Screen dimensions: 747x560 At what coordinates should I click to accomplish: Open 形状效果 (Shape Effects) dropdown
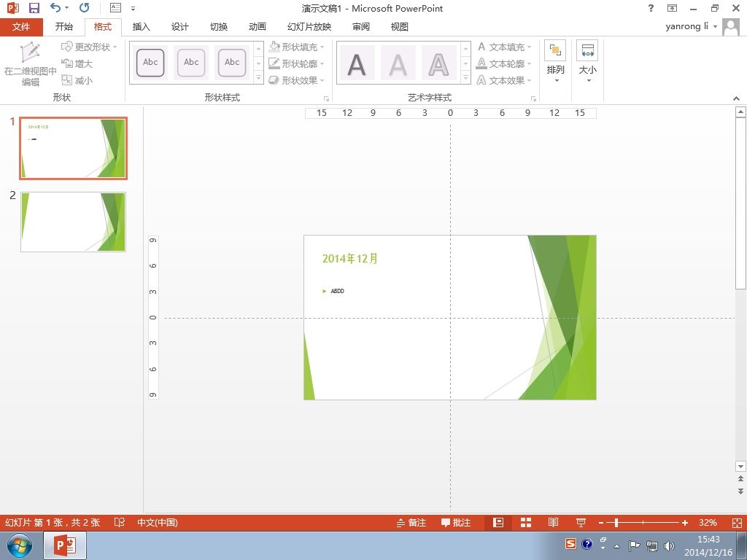[296, 80]
